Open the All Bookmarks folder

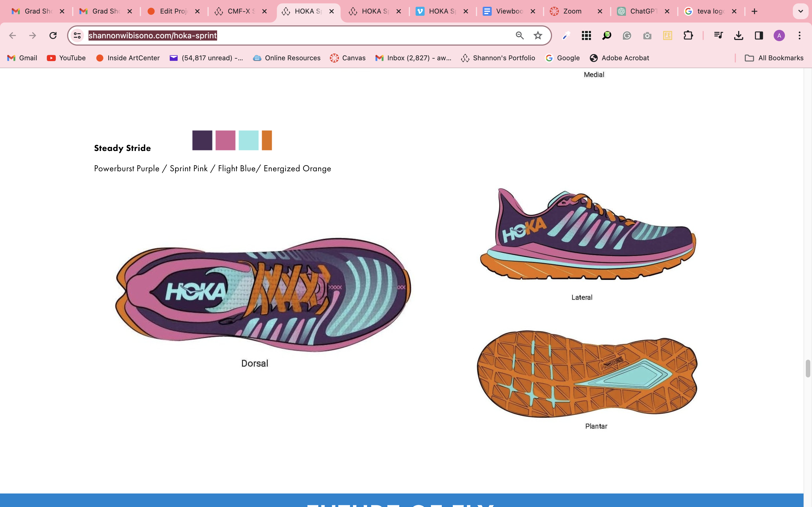[774, 58]
